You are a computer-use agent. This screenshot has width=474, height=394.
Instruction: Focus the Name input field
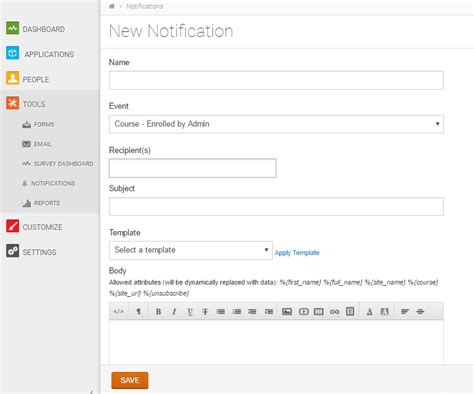(x=276, y=80)
